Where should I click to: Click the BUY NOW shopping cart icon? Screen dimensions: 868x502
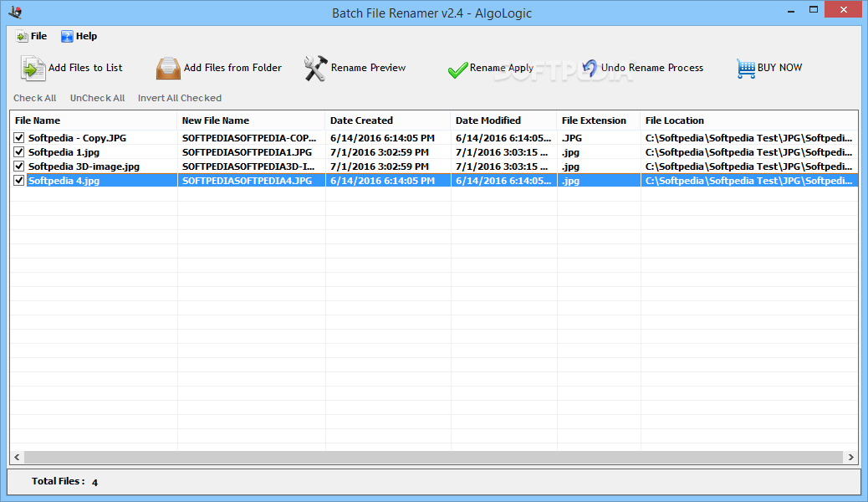746,69
